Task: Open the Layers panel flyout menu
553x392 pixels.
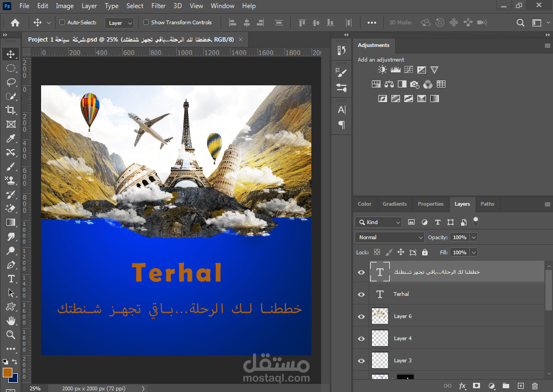Action: (548, 204)
